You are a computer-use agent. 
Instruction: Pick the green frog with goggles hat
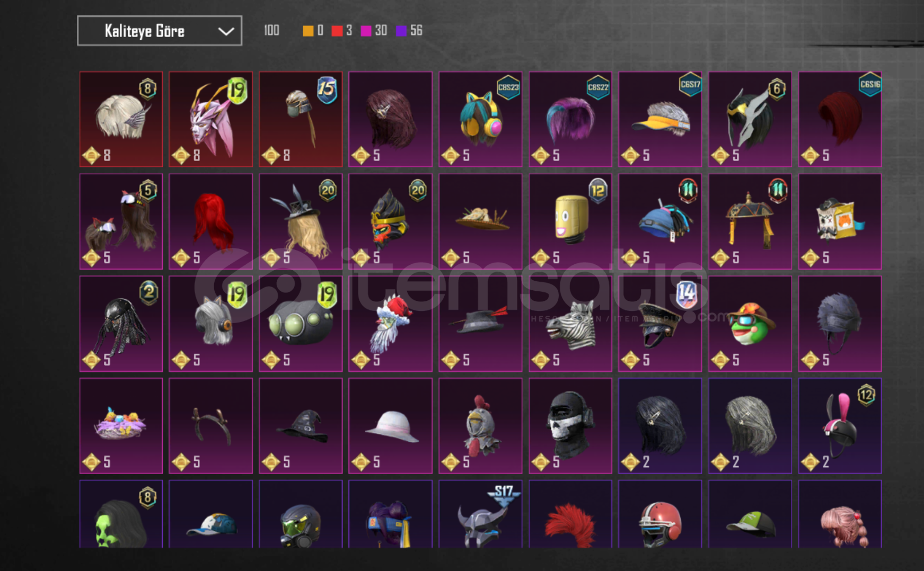pyautogui.click(x=750, y=324)
